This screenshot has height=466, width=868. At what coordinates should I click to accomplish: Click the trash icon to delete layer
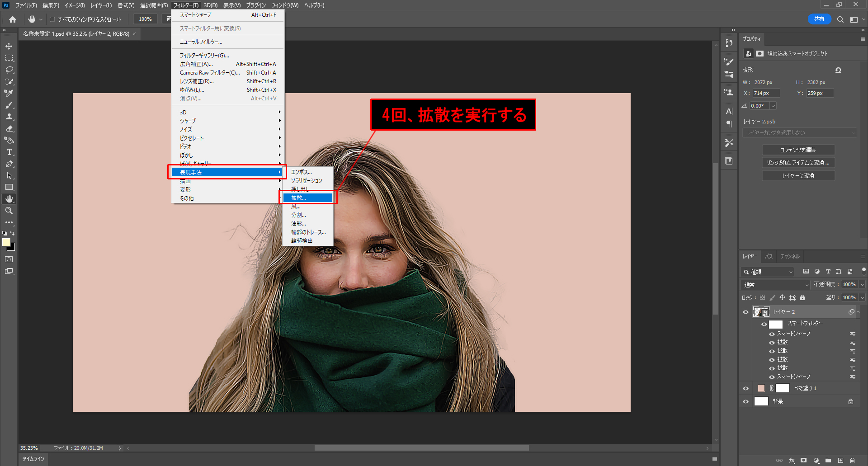pos(852,461)
